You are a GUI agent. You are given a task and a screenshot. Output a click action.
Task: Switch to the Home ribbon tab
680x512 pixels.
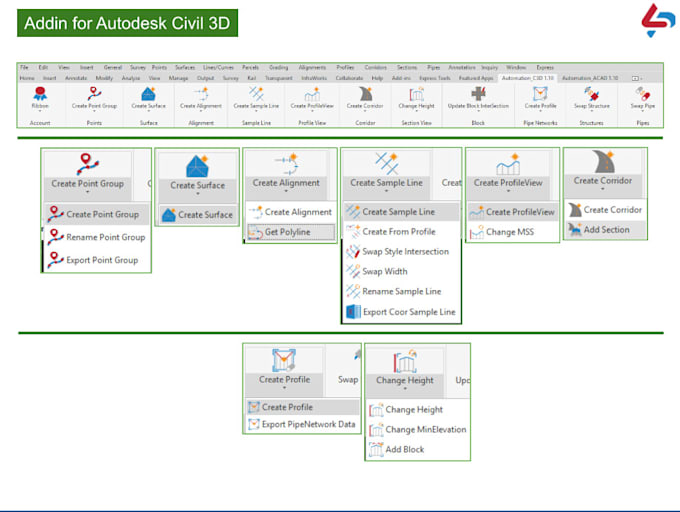coord(27,78)
